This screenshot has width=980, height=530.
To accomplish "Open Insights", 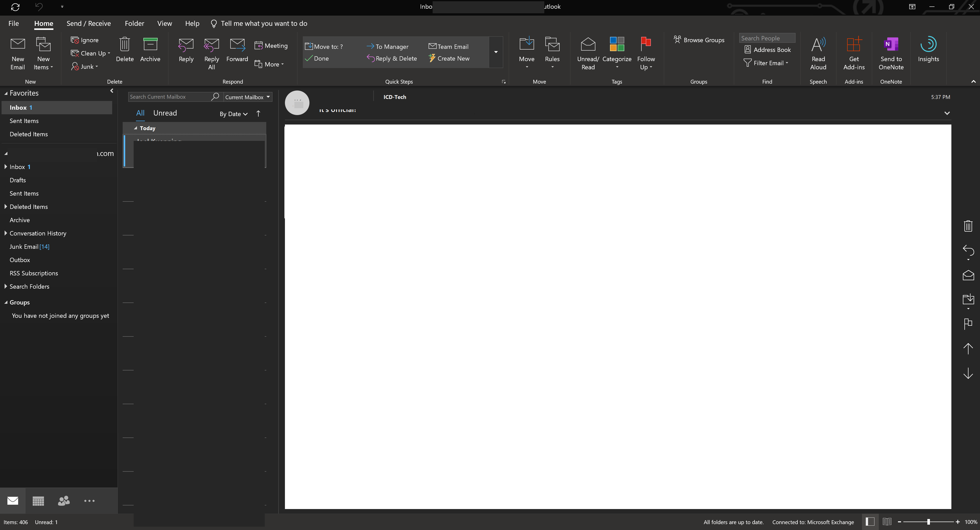I will coord(928,50).
